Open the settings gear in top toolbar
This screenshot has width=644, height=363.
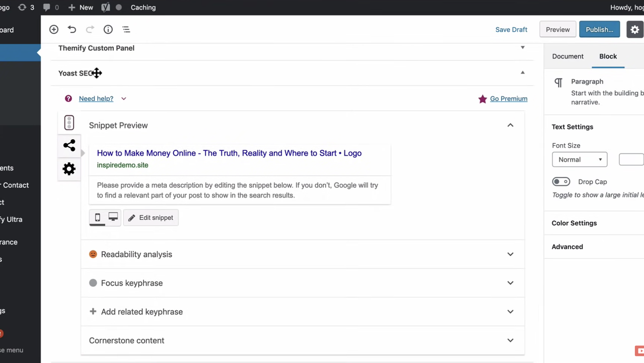click(x=634, y=30)
